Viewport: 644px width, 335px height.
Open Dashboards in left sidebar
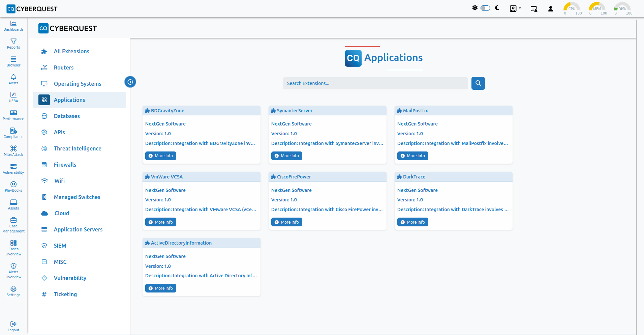point(13,26)
